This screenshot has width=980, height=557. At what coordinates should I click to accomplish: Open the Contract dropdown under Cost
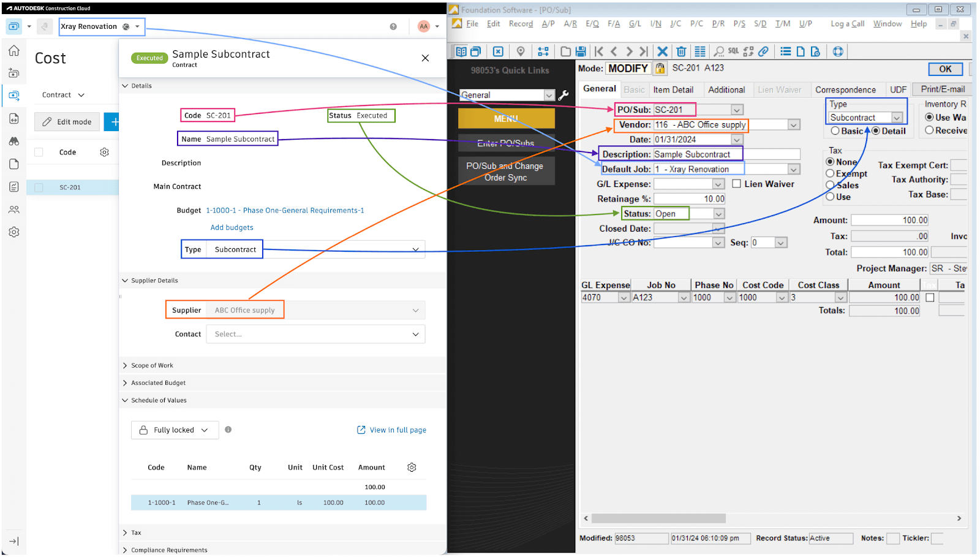[x=63, y=95]
